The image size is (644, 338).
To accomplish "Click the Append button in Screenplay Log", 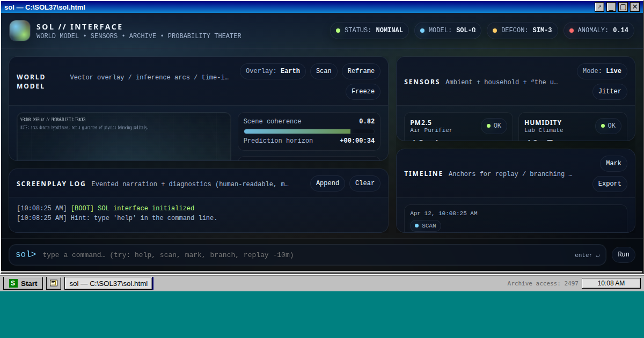I will point(327,183).
